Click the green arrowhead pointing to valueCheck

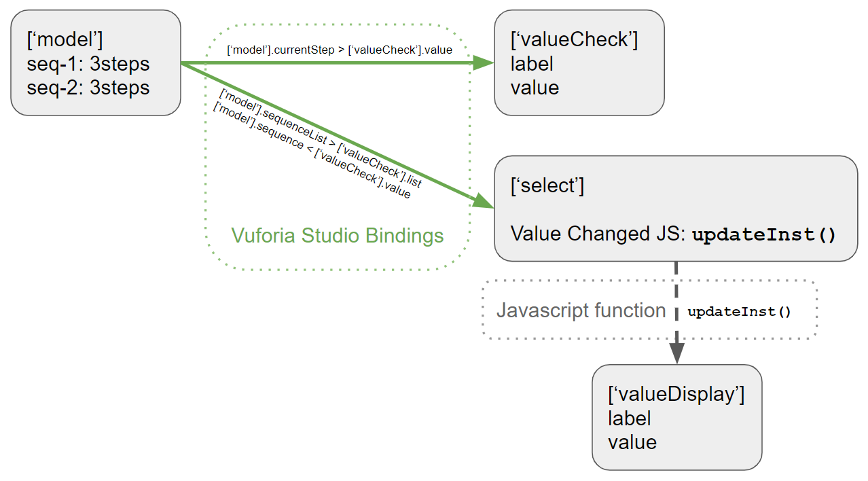(483, 63)
